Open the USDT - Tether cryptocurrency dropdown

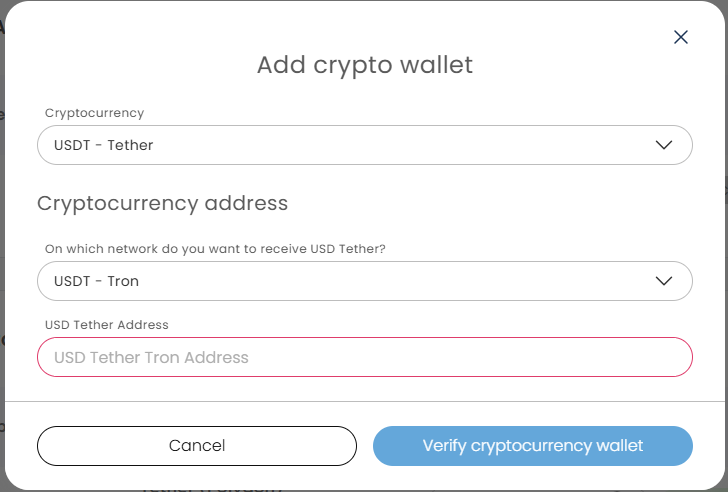(x=364, y=145)
